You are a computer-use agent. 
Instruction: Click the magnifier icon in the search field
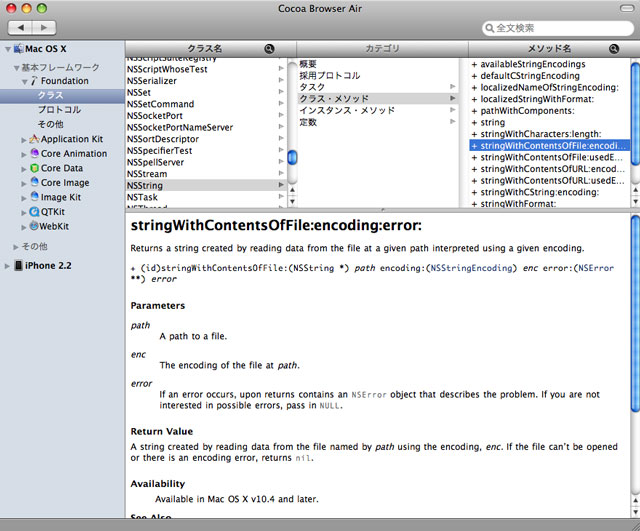pos(489,28)
